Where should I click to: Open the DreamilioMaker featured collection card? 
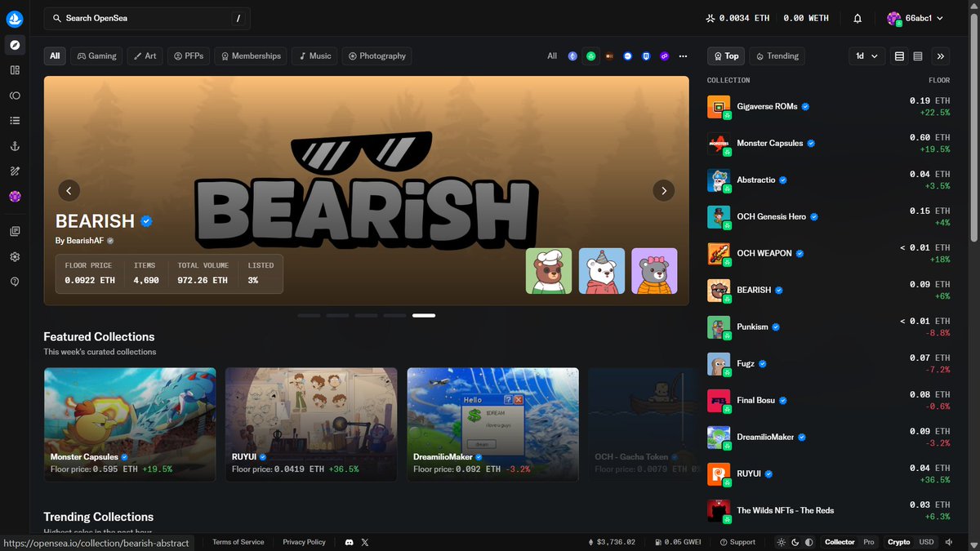pyautogui.click(x=492, y=424)
